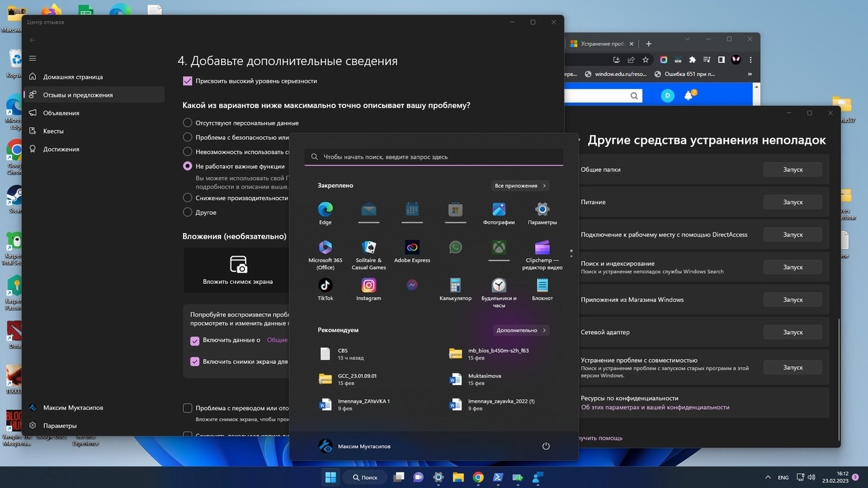Viewport: 868px width, 488px height.
Task: Show hidden icons chevron in system tray
Action: 768,477
